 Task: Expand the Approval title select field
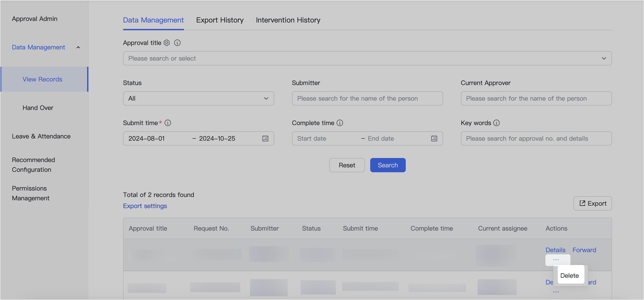[604, 58]
